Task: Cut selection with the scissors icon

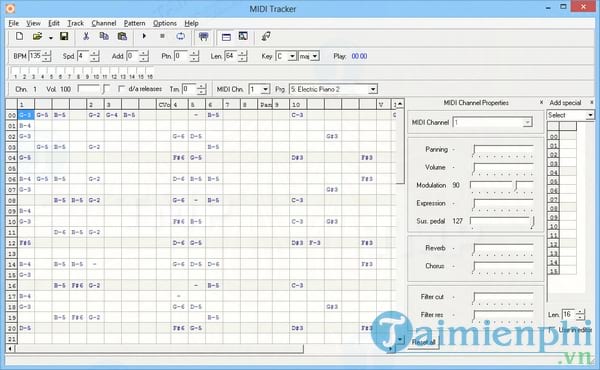Action: coord(86,36)
